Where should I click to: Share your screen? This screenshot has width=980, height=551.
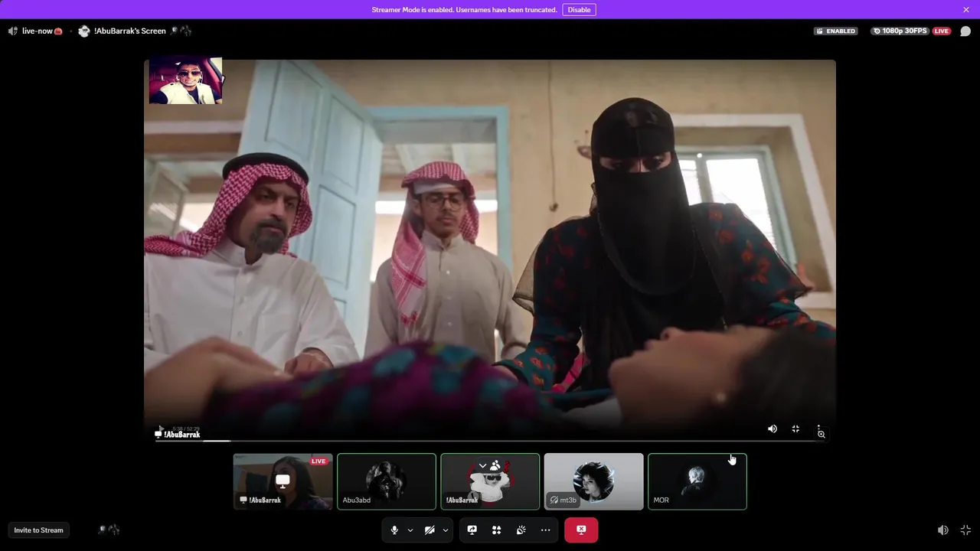pyautogui.click(x=472, y=530)
